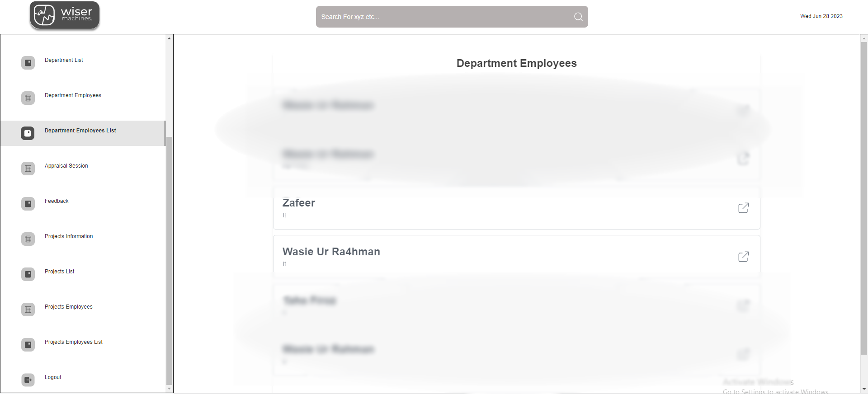Image resolution: width=868 pixels, height=394 pixels.
Task: Open Wasie Ur Ra4hman's external link icon
Action: 744,257
